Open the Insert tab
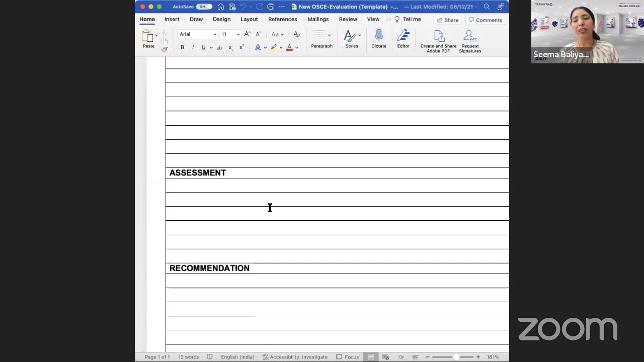The width and height of the screenshot is (644, 362). coord(172,19)
